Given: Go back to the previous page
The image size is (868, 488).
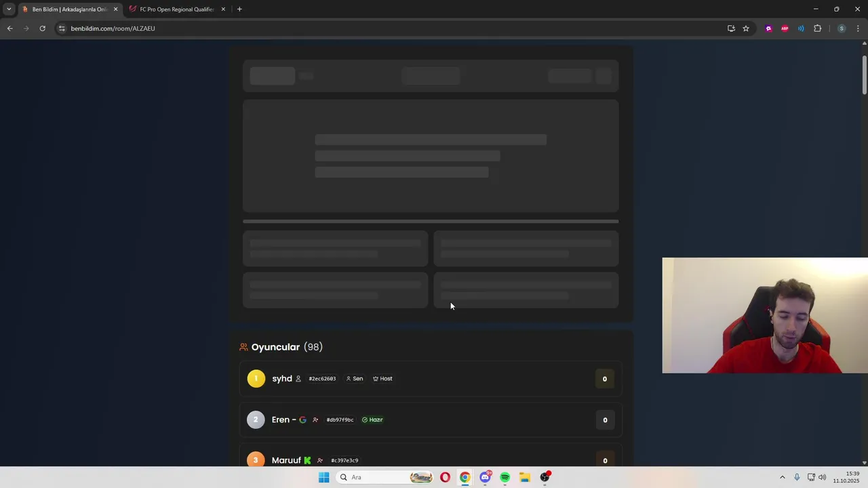Looking at the screenshot, I should pos(9,28).
